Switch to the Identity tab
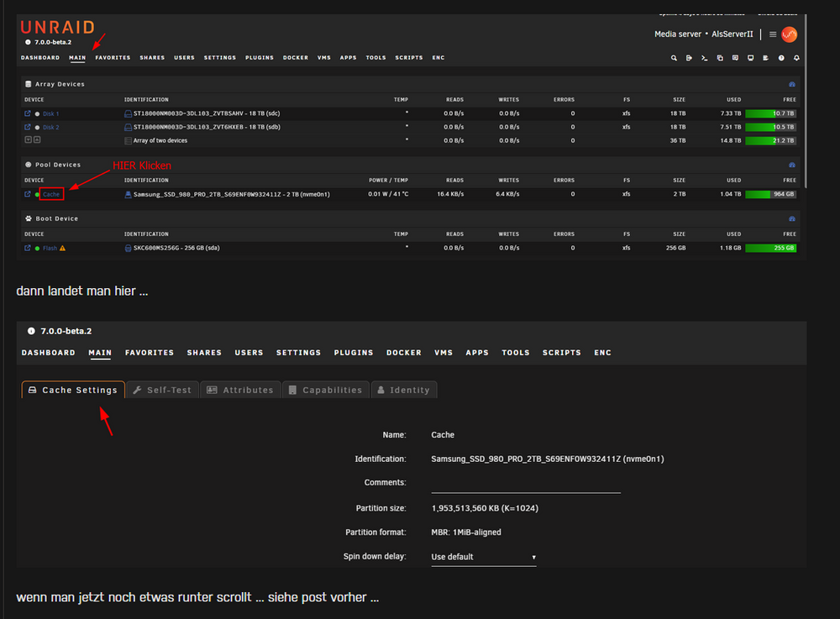The width and height of the screenshot is (840, 619). pos(403,390)
